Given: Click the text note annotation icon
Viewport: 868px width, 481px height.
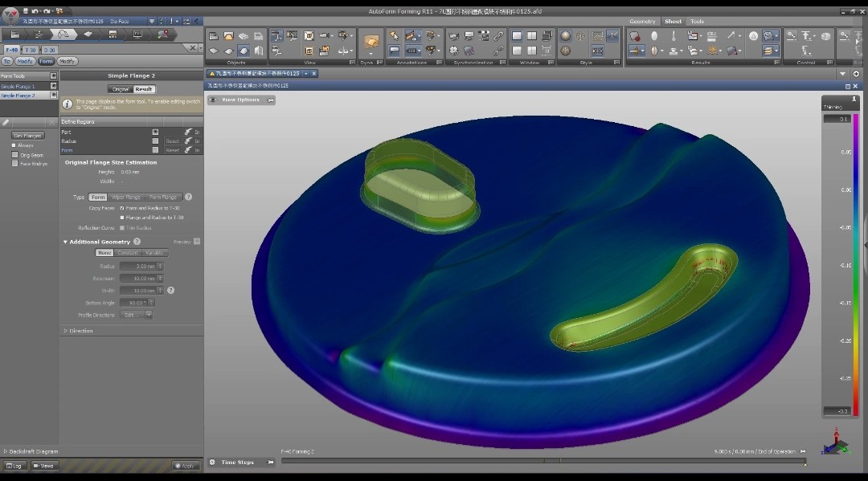Looking at the screenshot, I should (394, 51).
